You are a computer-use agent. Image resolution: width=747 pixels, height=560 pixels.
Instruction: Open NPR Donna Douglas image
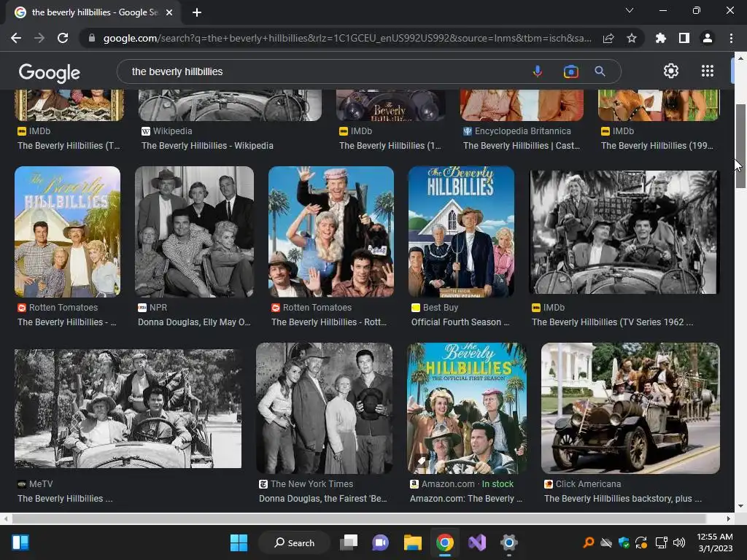(x=194, y=231)
